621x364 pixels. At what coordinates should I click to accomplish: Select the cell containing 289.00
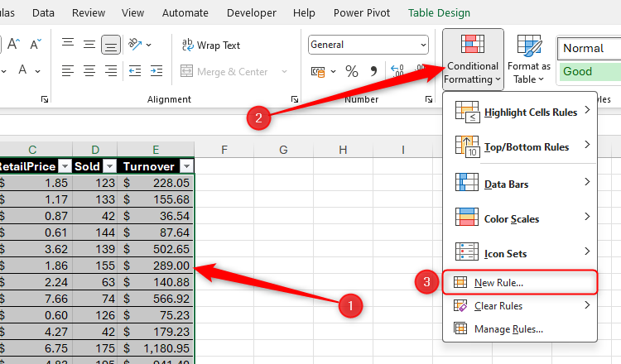click(x=156, y=267)
